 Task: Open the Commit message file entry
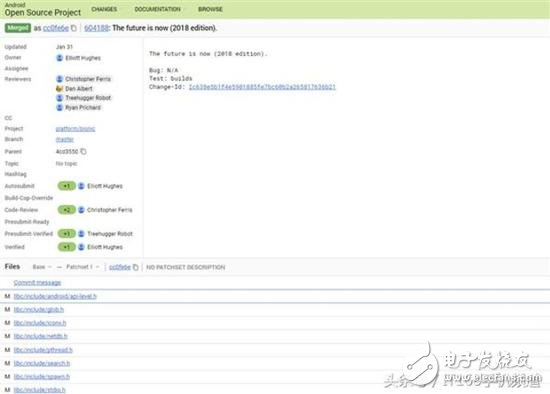[x=37, y=283]
